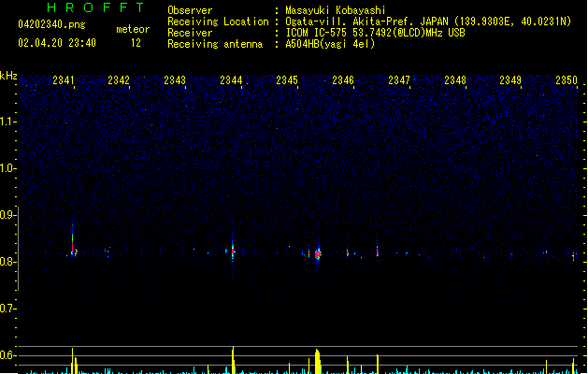Click the echo near 2350 at right edge
Image resolution: width=588 pixels, height=374 pixels.
(573, 257)
